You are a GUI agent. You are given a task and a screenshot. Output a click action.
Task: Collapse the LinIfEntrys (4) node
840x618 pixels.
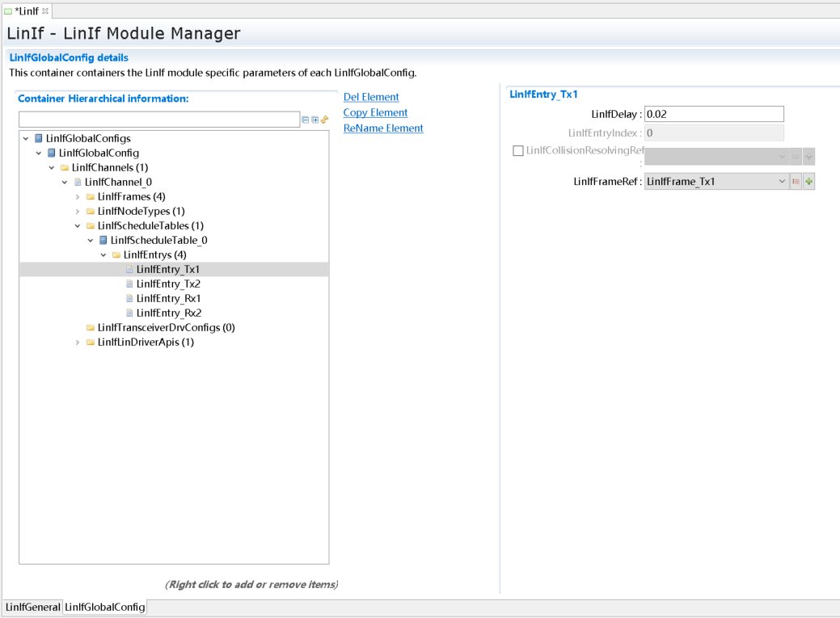(103, 255)
